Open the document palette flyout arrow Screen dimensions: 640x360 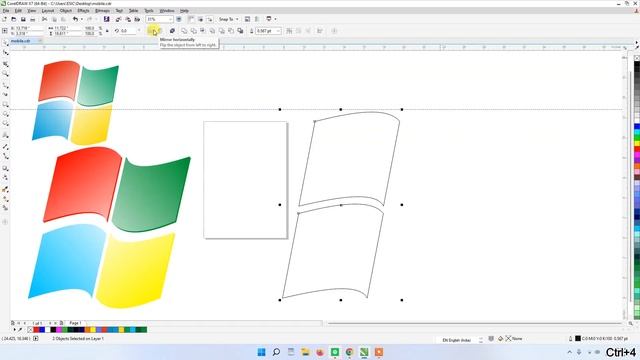coord(14,329)
